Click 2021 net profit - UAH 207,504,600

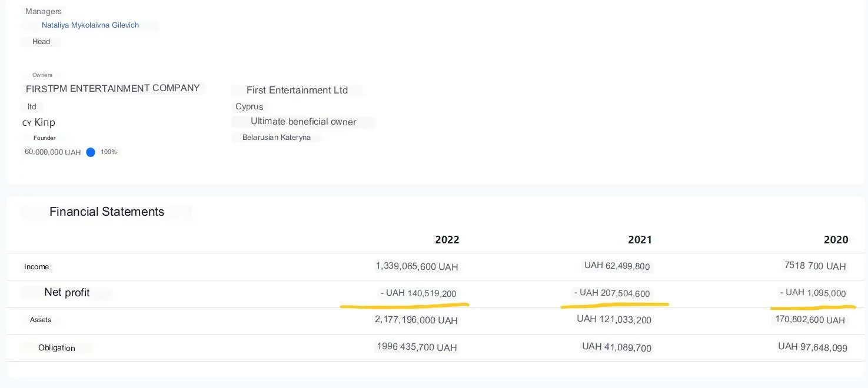point(612,293)
